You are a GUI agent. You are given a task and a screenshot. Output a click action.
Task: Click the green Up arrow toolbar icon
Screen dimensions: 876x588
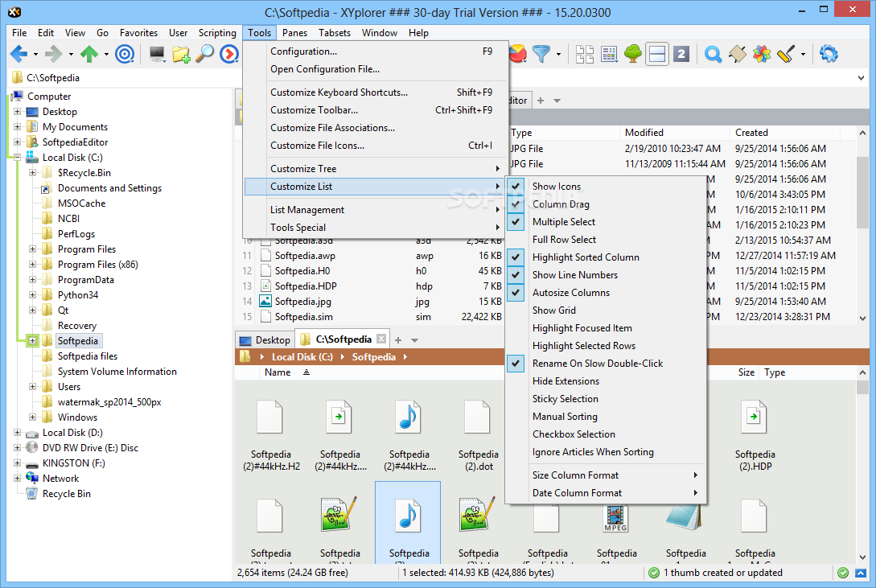tap(88, 54)
